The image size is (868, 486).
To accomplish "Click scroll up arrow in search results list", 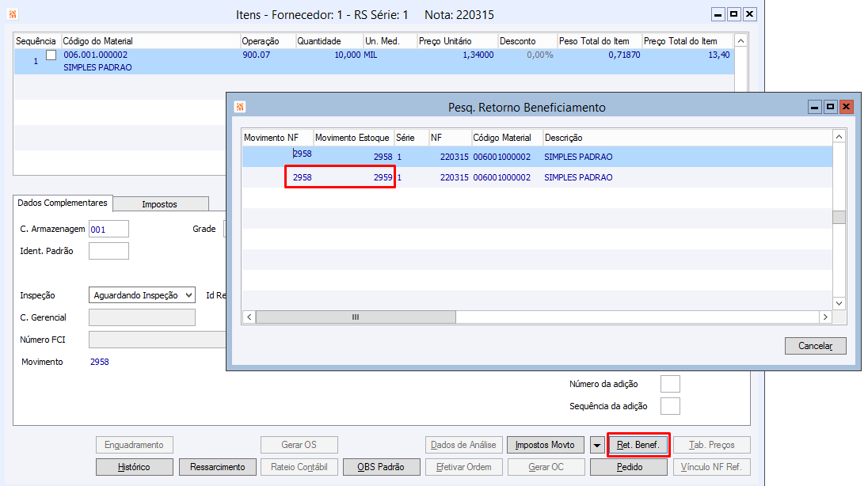I will tap(839, 137).
